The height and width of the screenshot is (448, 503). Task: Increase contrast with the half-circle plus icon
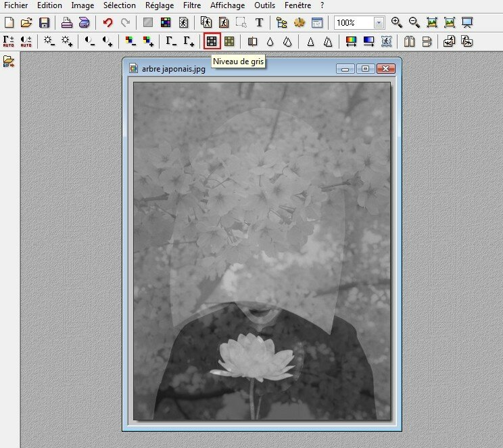[x=107, y=41]
